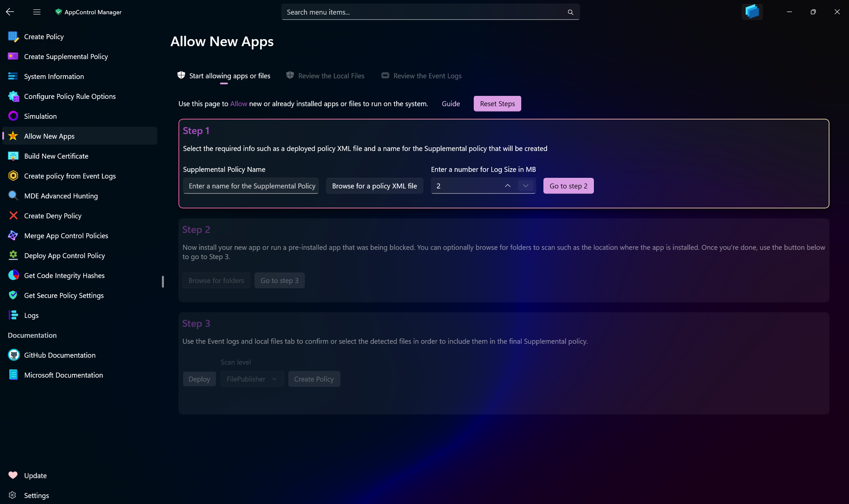Click the blue cube icon in title bar

[752, 12]
